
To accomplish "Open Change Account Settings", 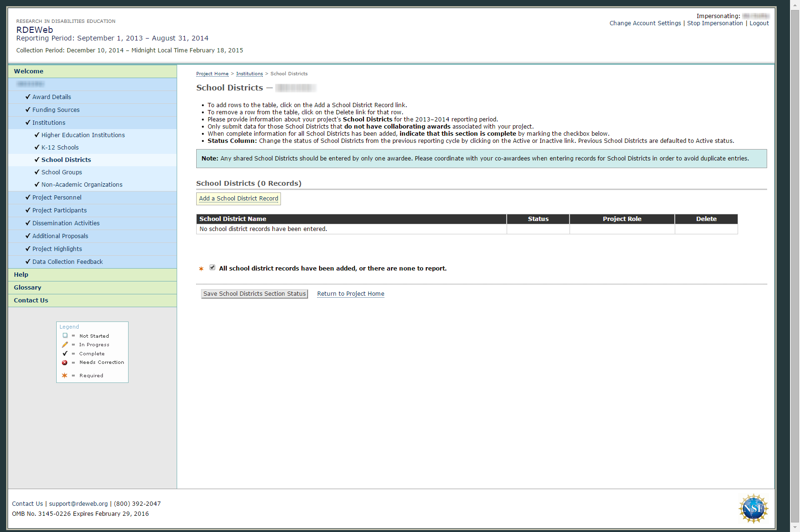I will tap(645, 23).
